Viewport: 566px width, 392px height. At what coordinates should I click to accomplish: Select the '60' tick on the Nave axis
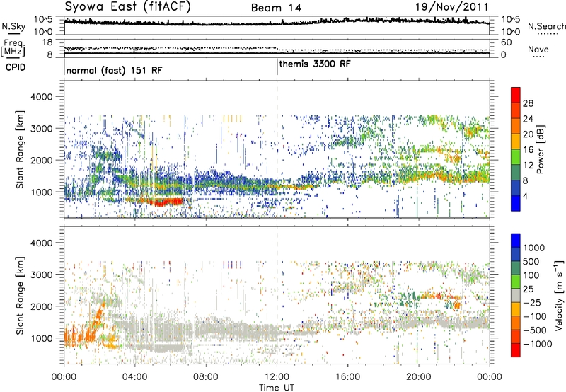[x=507, y=42]
